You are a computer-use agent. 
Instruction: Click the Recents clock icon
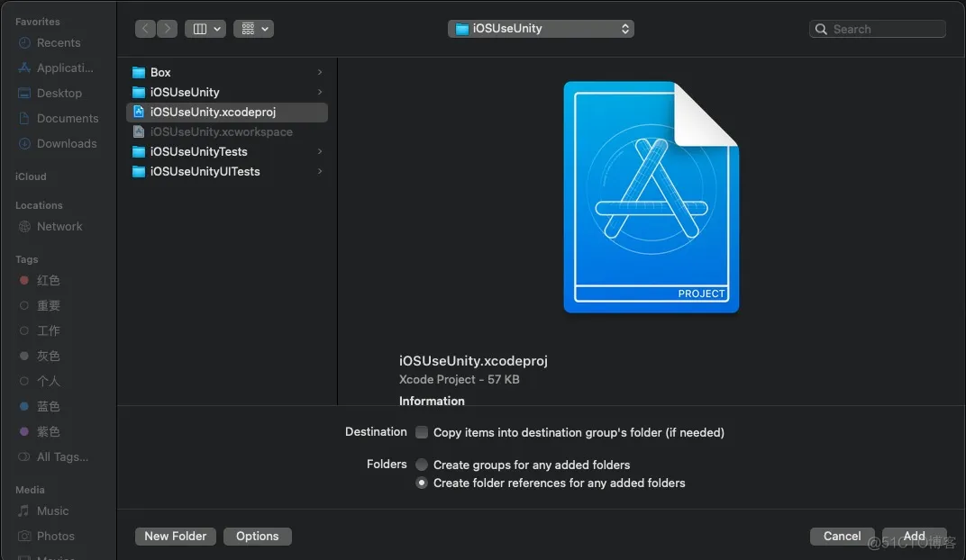24,42
